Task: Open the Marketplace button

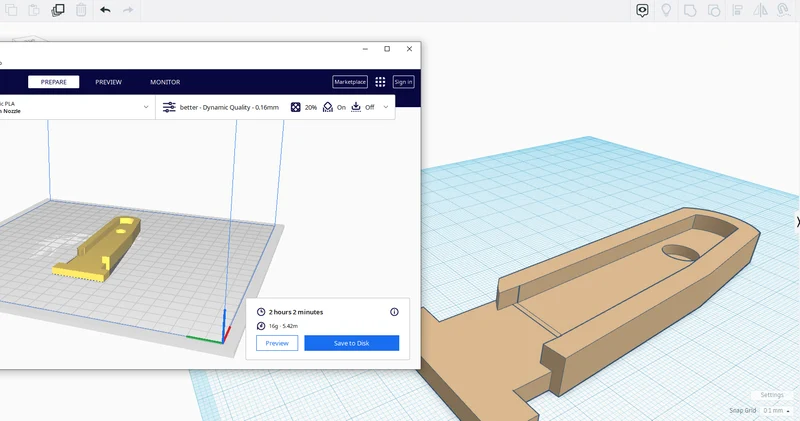Action: [x=350, y=82]
